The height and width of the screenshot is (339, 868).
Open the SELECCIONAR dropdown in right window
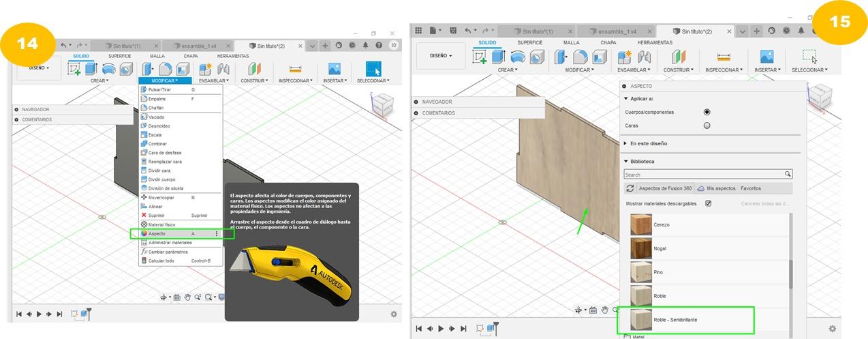(x=809, y=70)
